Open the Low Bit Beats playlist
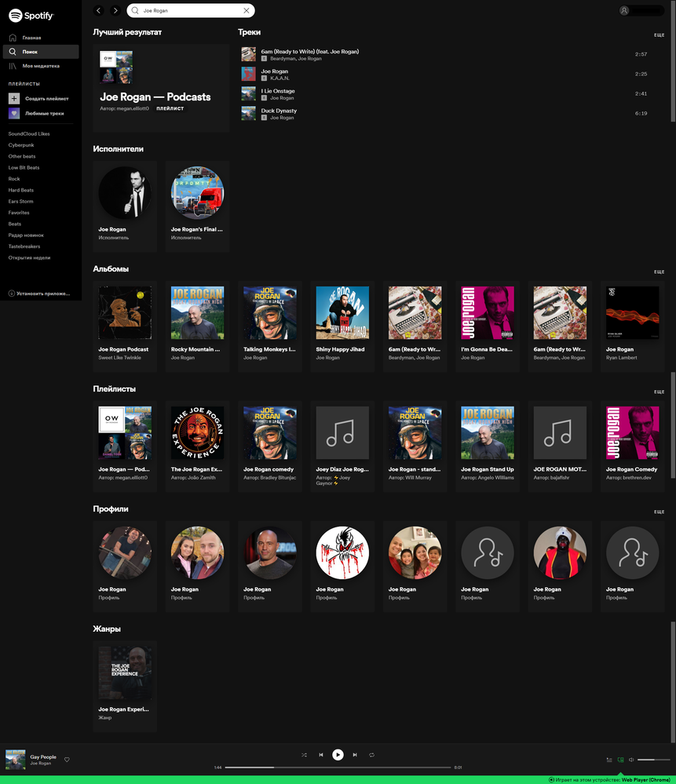Image resolution: width=676 pixels, height=784 pixels. pos(24,167)
